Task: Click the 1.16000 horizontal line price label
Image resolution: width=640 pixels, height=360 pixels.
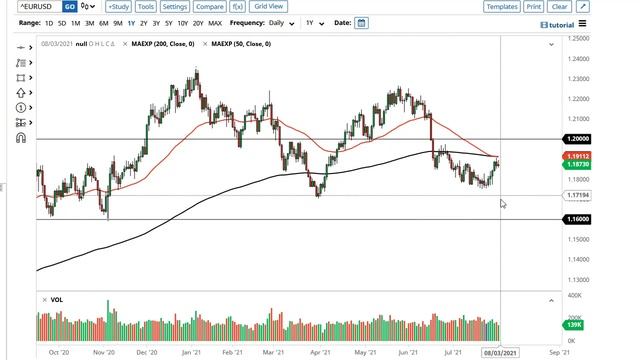Action: pyautogui.click(x=577, y=219)
